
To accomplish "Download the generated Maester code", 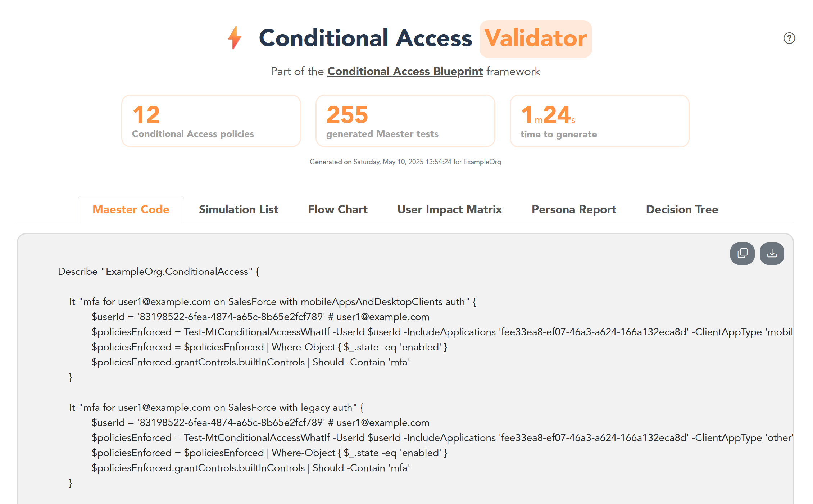I will [772, 254].
